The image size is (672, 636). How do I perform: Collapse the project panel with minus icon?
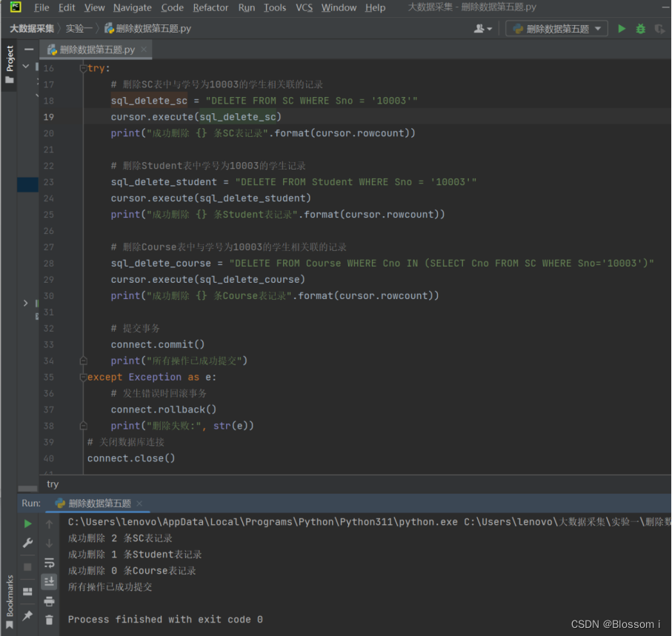(29, 50)
